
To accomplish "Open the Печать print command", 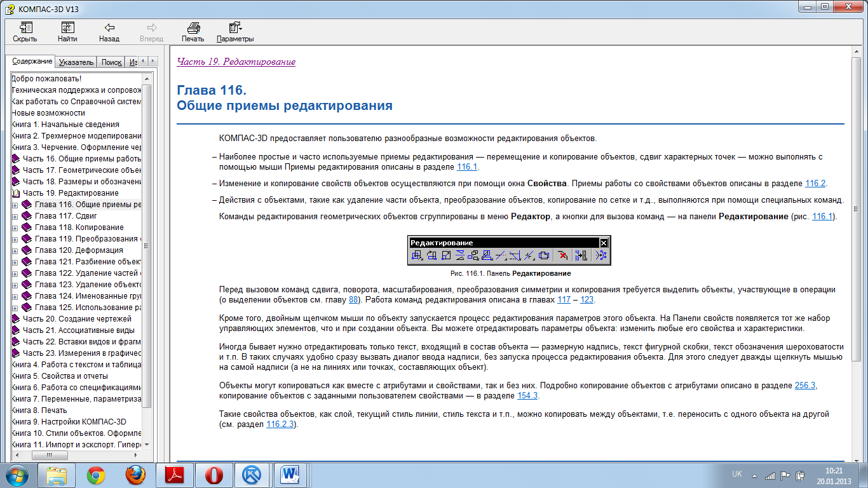I will [193, 32].
